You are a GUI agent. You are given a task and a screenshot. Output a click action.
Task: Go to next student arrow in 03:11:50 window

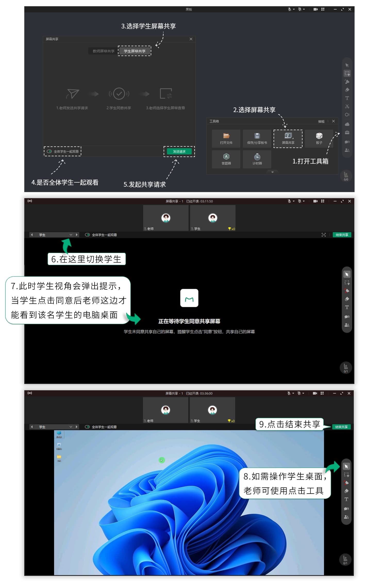click(x=77, y=235)
